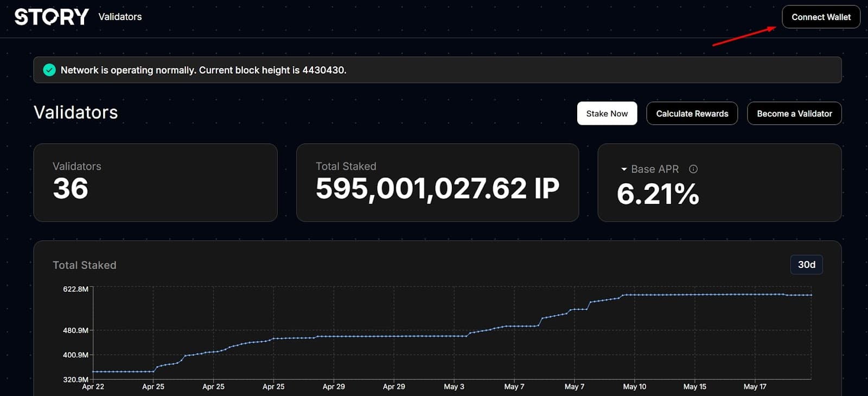Click the May 10 x-axis label
Screen dimensions: 868x396
tap(634, 387)
